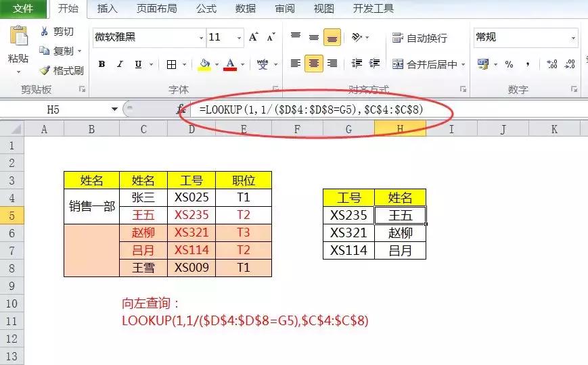Switch to the 公式 tab

206,8
